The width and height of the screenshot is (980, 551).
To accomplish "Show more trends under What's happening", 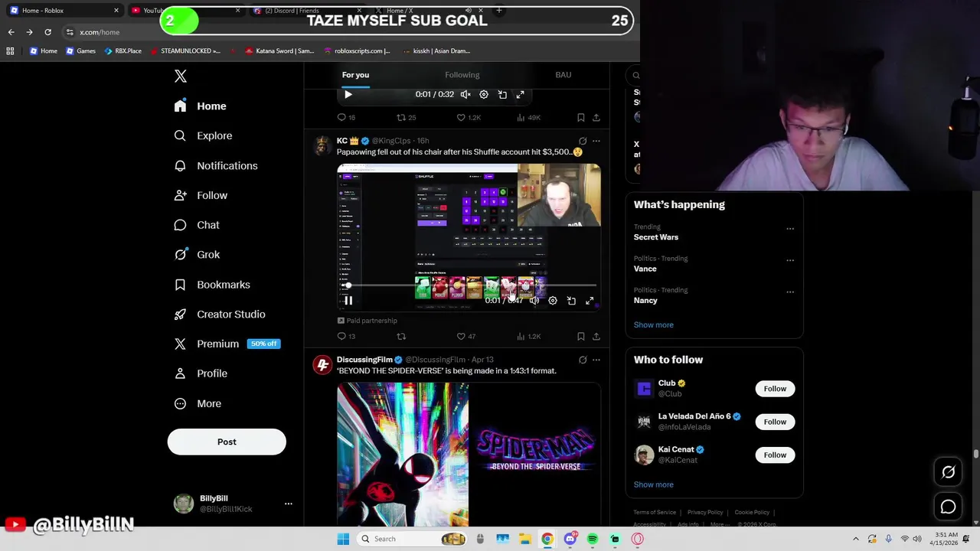I will coord(653,324).
